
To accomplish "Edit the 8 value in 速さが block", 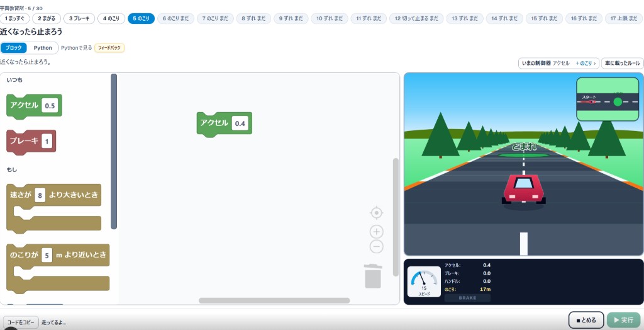I will 40,195.
